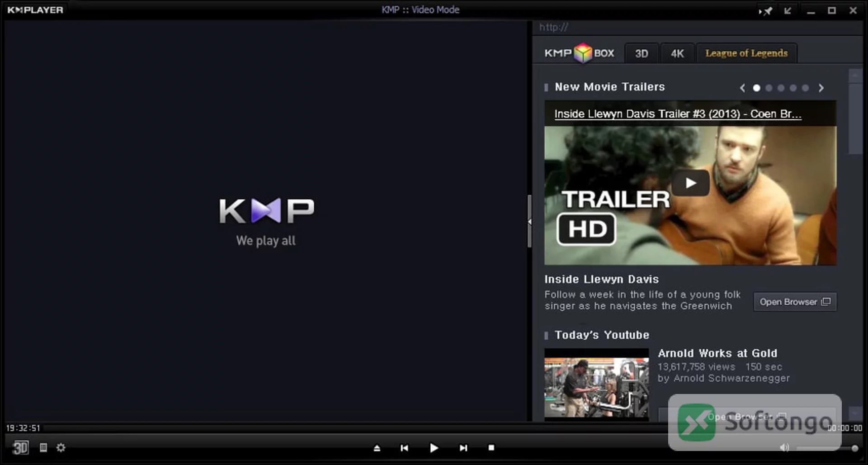
Task: Click Open Browser for Inside Llewyn Davis
Action: click(795, 302)
